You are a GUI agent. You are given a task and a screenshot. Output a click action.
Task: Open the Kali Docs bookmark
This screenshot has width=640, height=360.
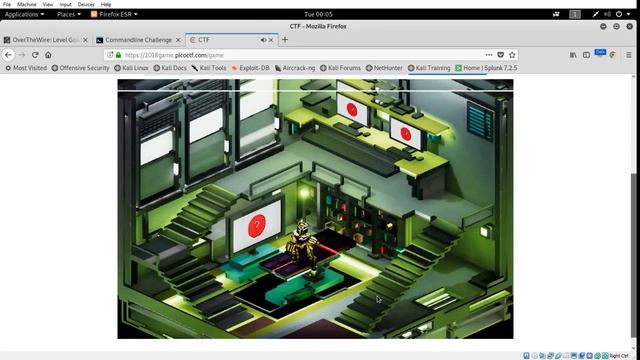tap(170, 68)
